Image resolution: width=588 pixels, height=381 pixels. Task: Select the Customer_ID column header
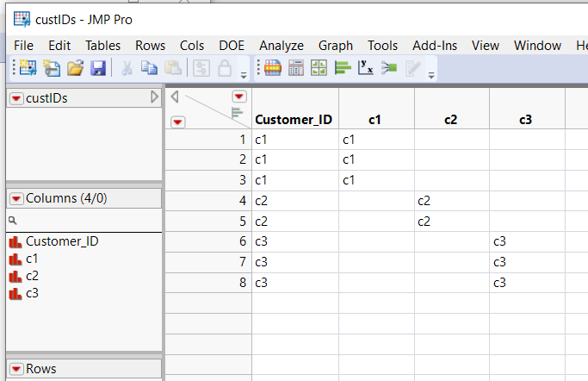[294, 120]
